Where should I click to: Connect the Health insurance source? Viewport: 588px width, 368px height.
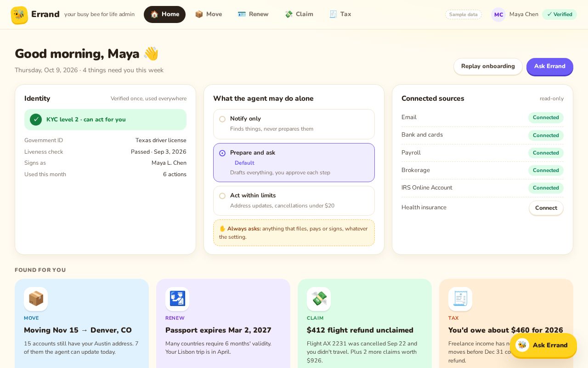[x=546, y=208]
